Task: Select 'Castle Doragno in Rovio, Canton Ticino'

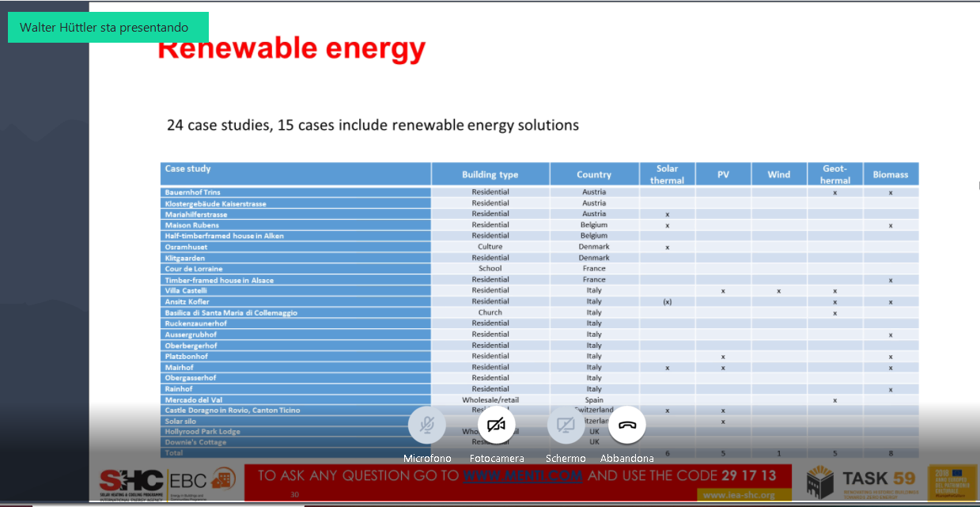Action: (x=233, y=411)
